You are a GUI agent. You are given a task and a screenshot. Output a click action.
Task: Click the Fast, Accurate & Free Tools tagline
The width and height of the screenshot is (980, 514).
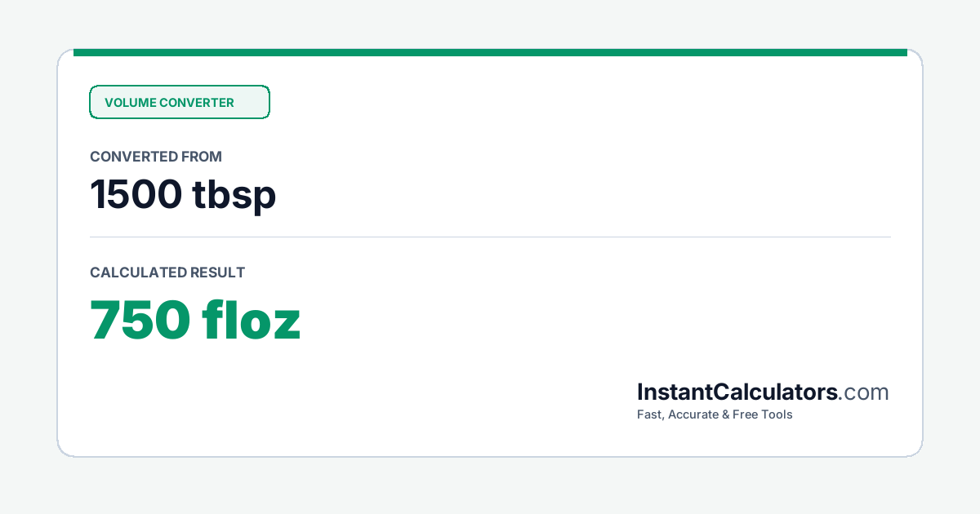(715, 414)
